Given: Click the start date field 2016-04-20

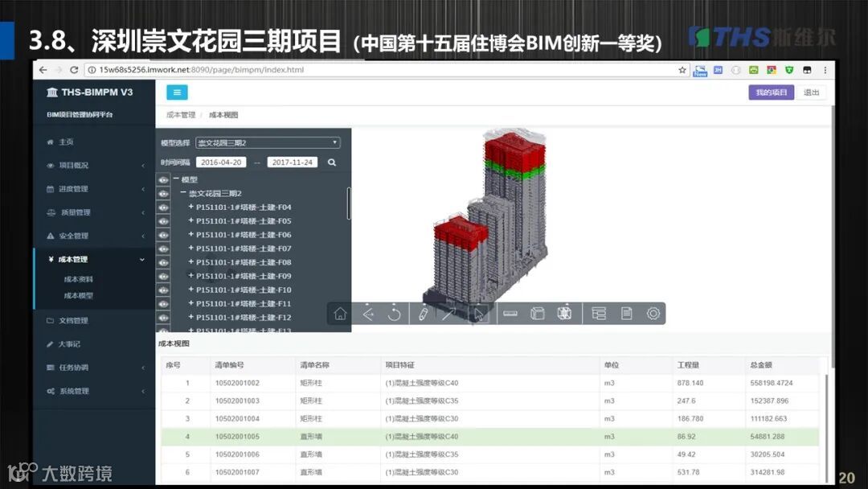Looking at the screenshot, I should point(221,162).
